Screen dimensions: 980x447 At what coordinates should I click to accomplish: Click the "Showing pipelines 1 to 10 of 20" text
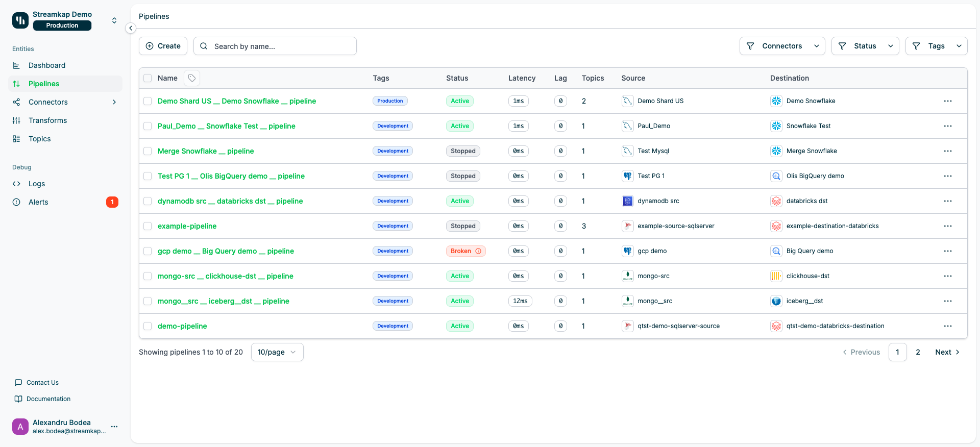click(x=191, y=352)
